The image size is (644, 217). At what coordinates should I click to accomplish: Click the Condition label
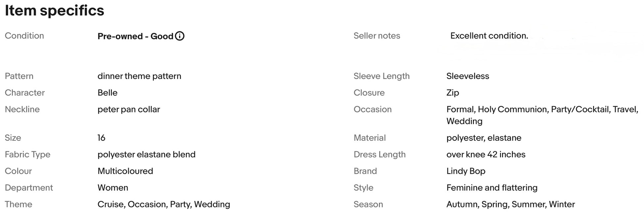click(24, 36)
